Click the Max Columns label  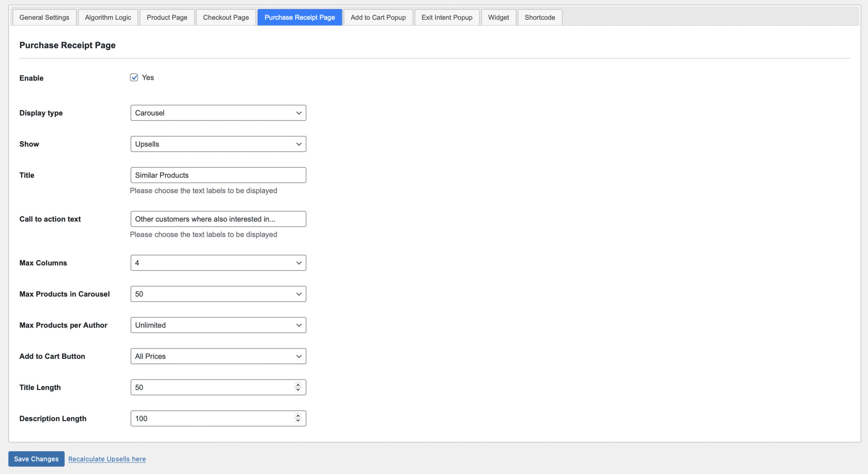pos(43,263)
